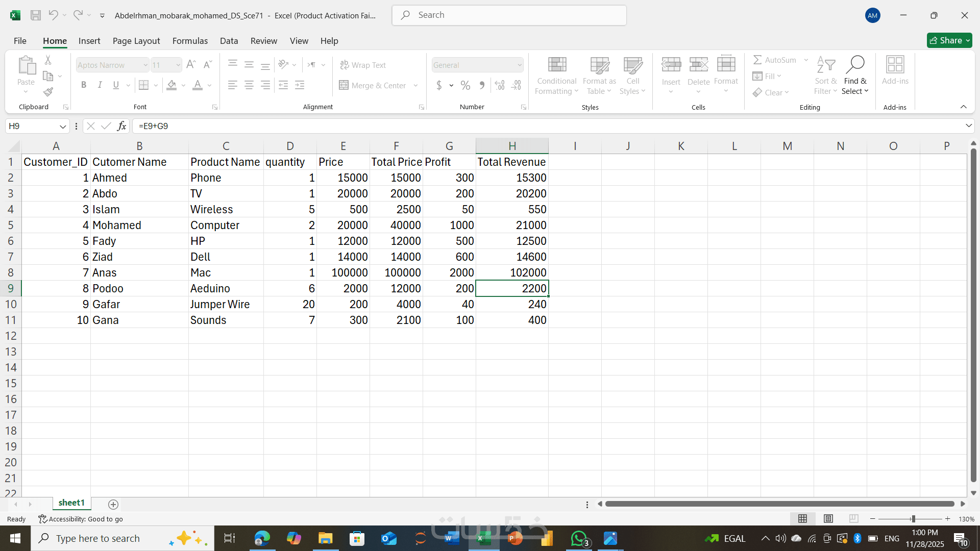This screenshot has height=551, width=980.
Task: Click the Center align text icon
Action: [x=249, y=85]
